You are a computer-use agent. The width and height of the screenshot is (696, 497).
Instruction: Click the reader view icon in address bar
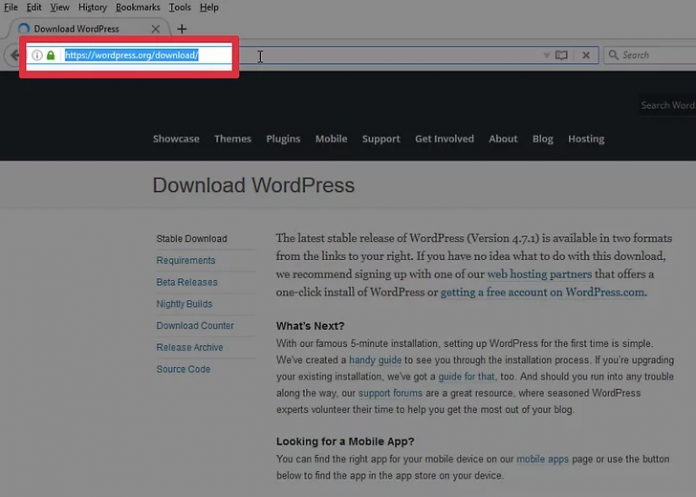(x=561, y=55)
